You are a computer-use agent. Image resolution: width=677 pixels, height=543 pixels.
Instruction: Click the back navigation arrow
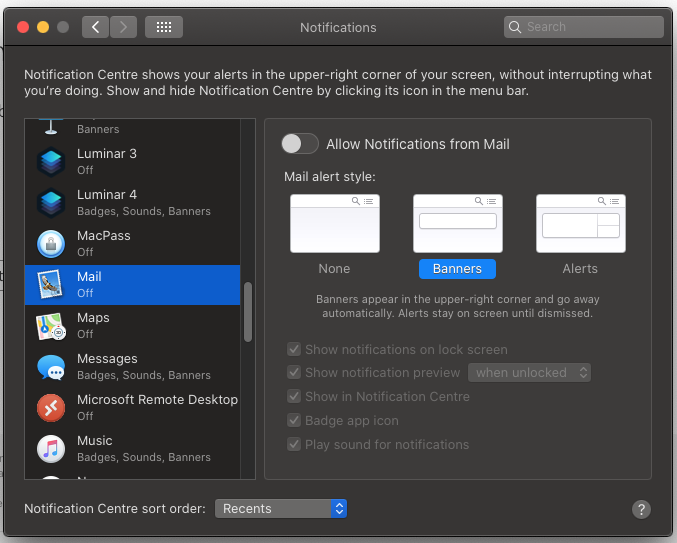coord(95,27)
